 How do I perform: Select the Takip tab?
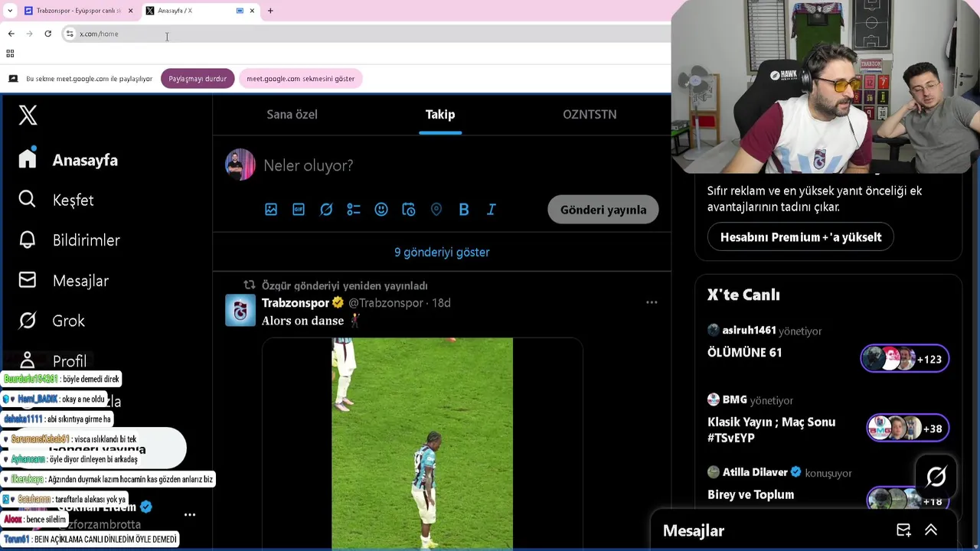pos(440,114)
